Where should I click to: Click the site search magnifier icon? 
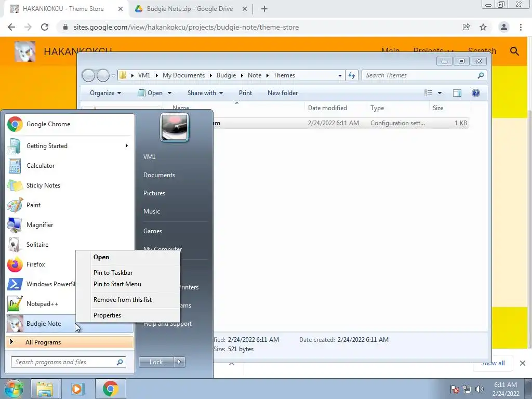[x=514, y=51]
